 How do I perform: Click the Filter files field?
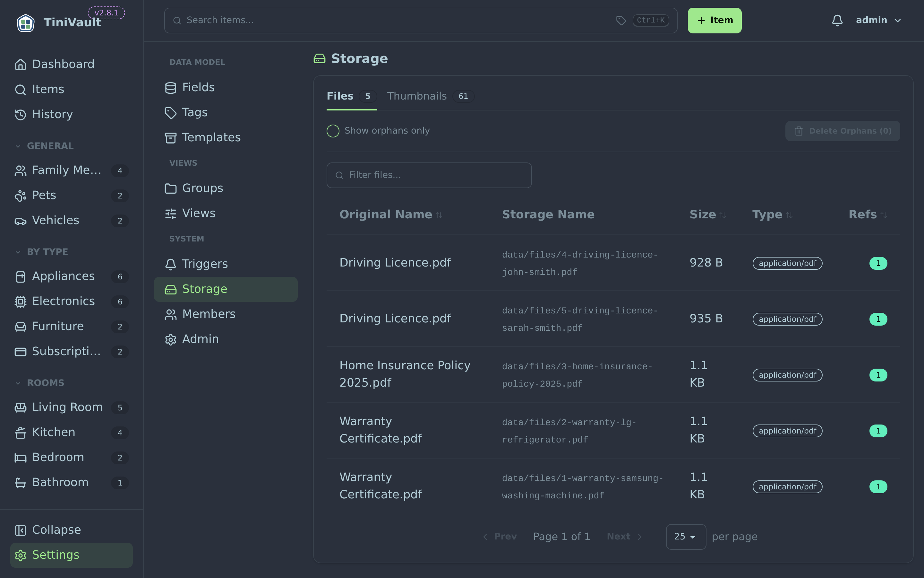click(x=429, y=175)
